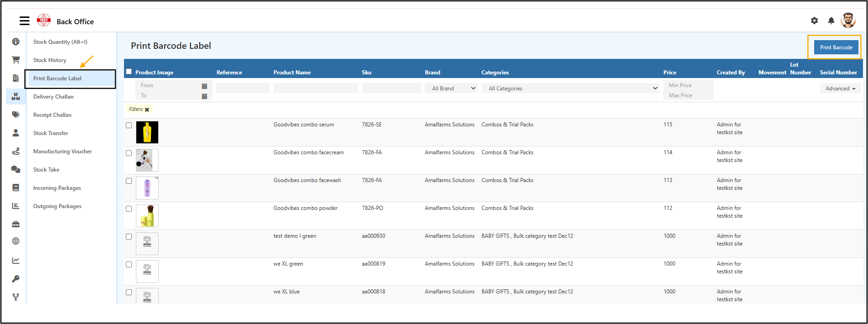Open the Goodvibes combo powder product thumbnail
868x324 pixels.
click(147, 216)
